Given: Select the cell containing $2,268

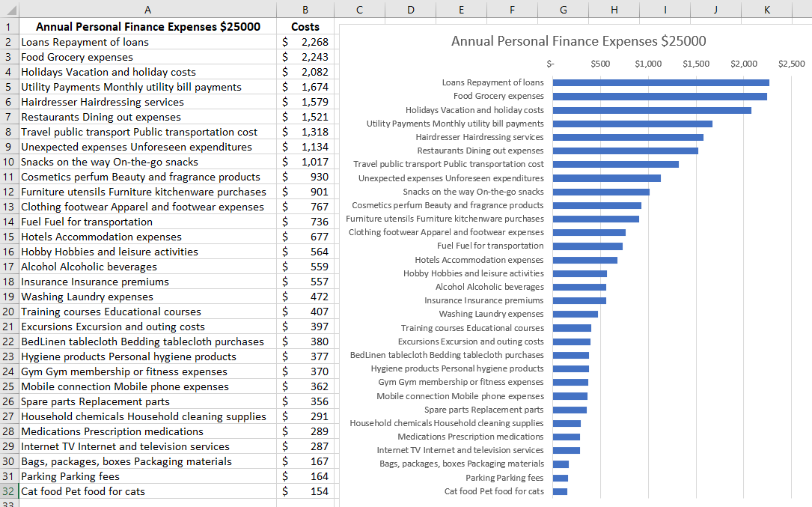Looking at the screenshot, I should click(x=305, y=41).
